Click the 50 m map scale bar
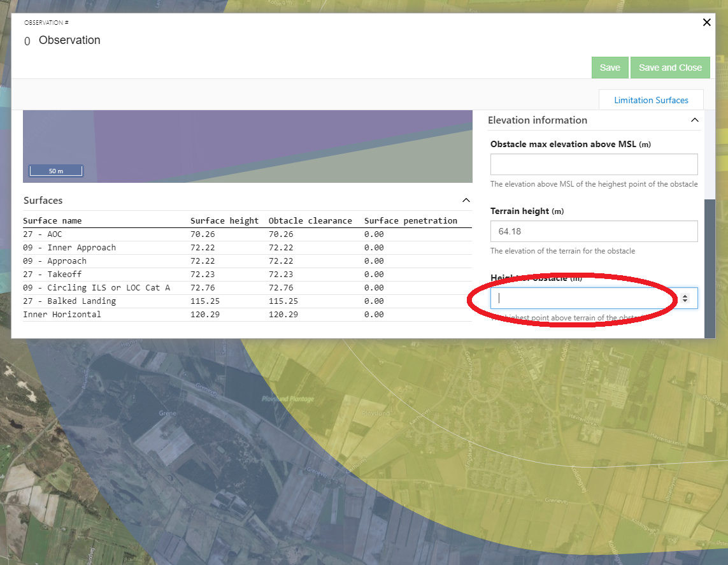728x565 pixels. [x=55, y=171]
